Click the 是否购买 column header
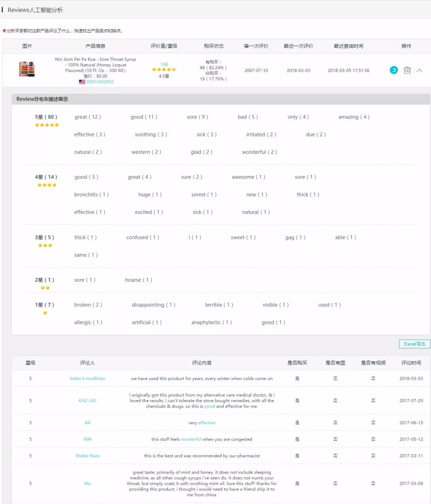This screenshot has width=431, height=504. point(297,363)
